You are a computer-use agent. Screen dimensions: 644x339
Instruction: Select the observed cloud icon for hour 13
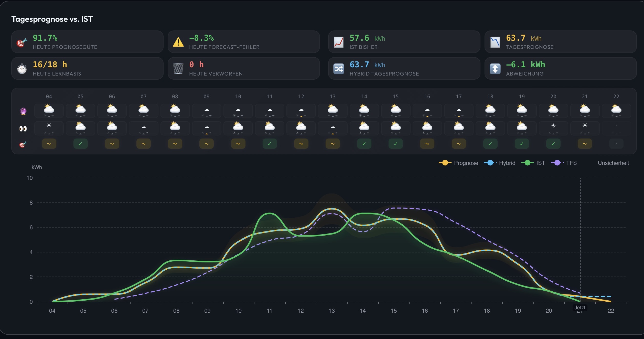[x=332, y=127]
